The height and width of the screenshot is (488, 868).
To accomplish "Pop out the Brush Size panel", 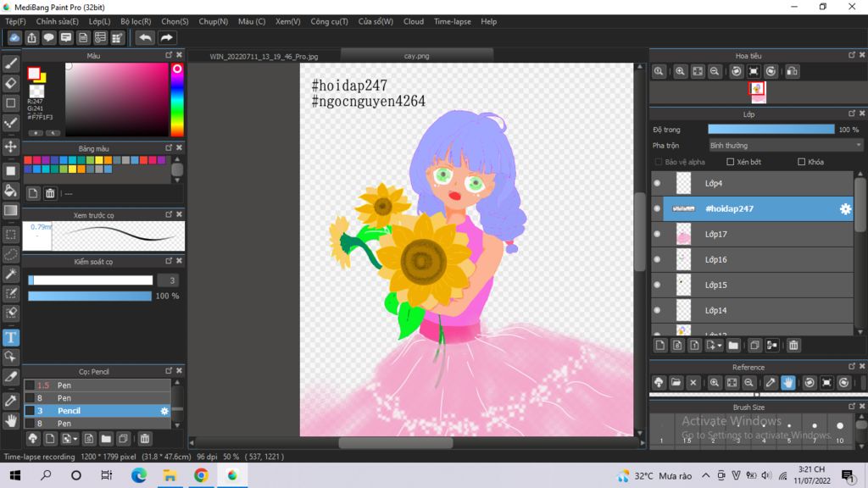I will [x=852, y=406].
